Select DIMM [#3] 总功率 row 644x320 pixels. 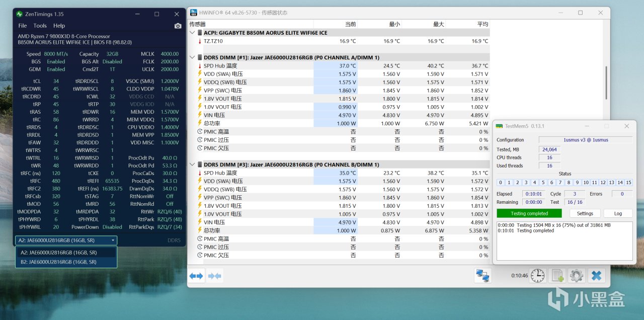point(339,230)
